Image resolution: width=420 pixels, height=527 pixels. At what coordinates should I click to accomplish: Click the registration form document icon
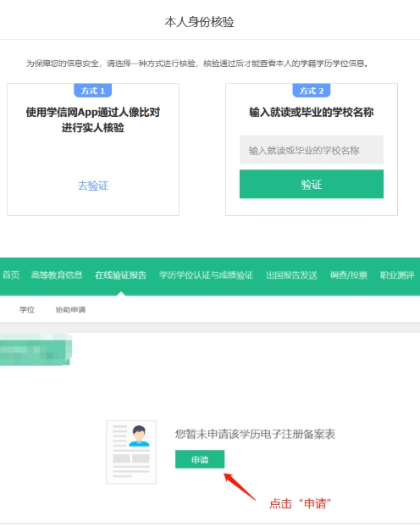click(131, 452)
